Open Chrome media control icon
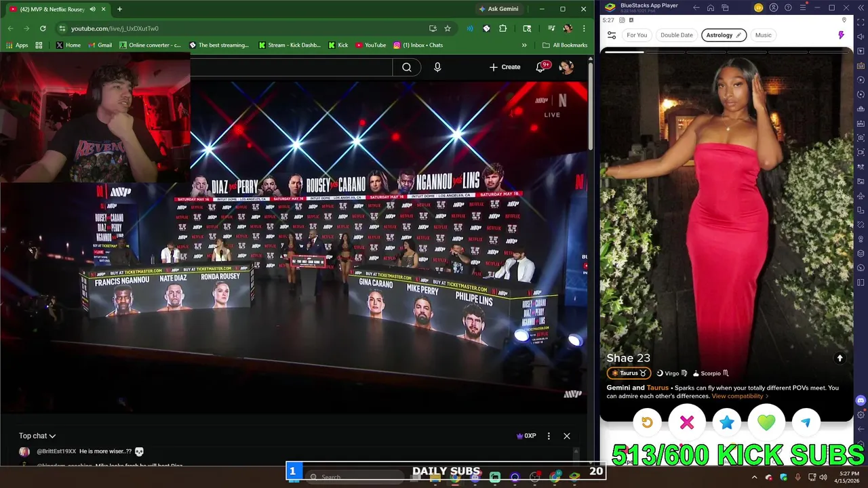 [551, 28]
